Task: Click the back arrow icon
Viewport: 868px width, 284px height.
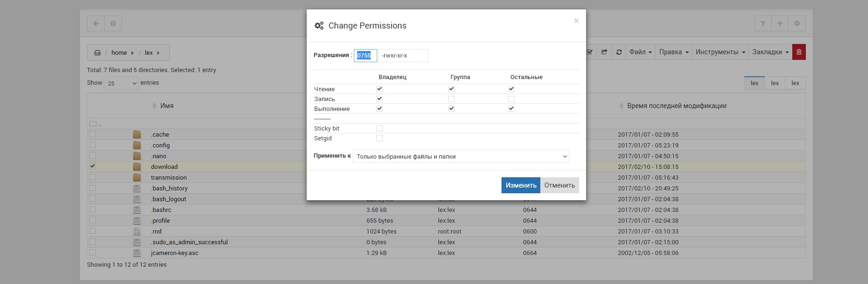Action: 96,23
